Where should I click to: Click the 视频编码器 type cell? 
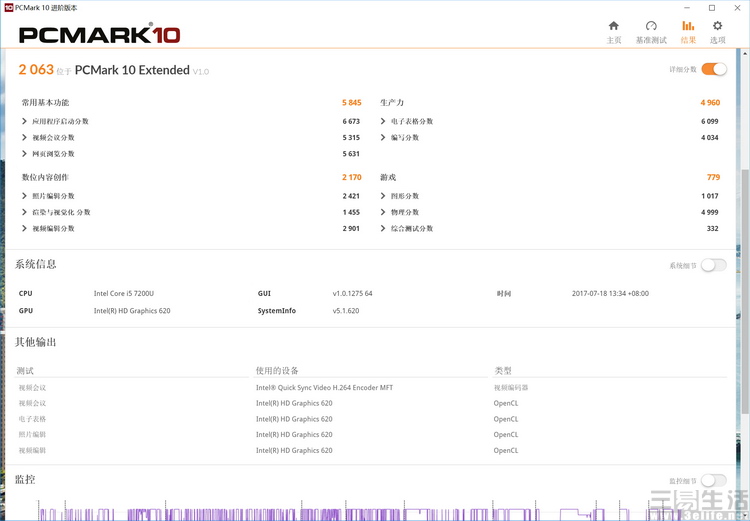click(x=511, y=388)
